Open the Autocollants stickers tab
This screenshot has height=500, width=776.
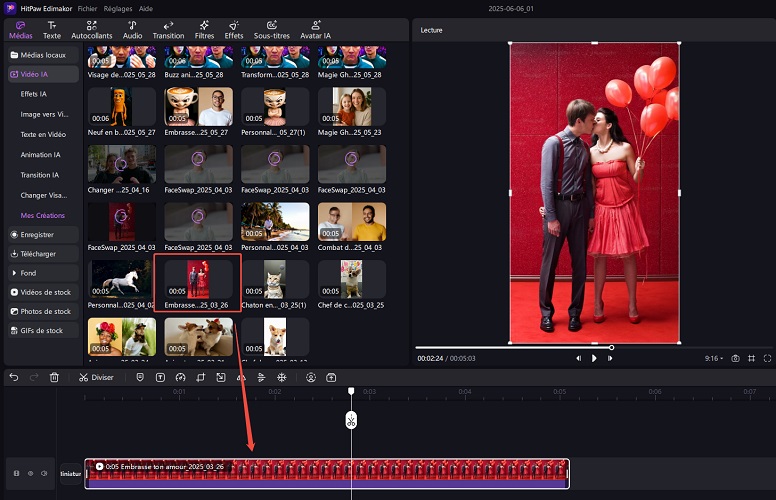click(92, 30)
